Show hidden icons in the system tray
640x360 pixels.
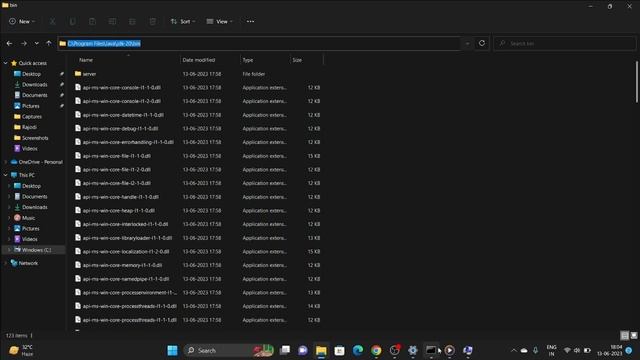(514, 350)
